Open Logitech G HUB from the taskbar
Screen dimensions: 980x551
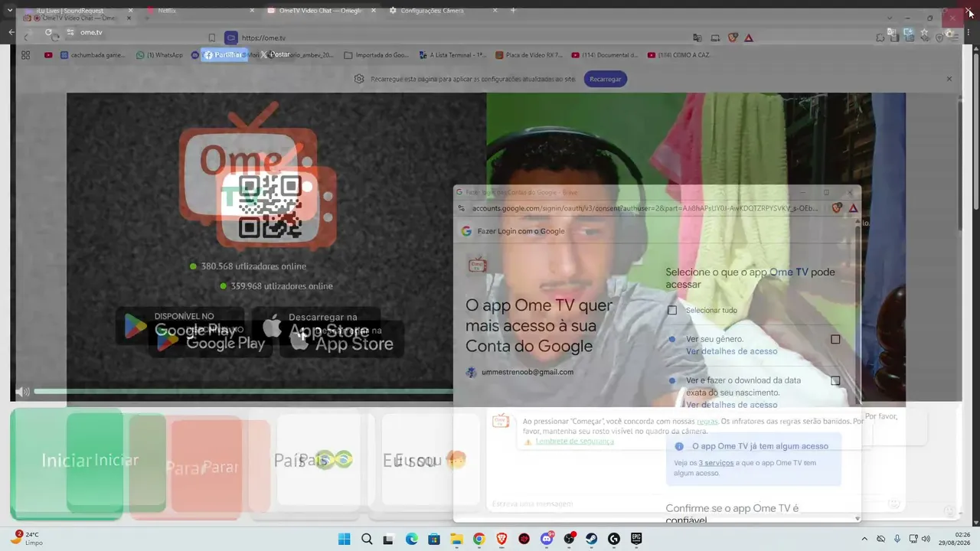click(614, 539)
